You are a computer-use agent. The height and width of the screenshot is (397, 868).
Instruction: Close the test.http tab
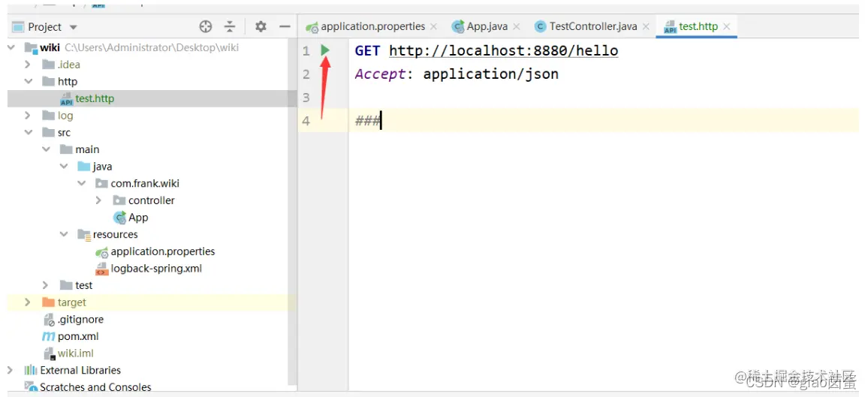727,26
